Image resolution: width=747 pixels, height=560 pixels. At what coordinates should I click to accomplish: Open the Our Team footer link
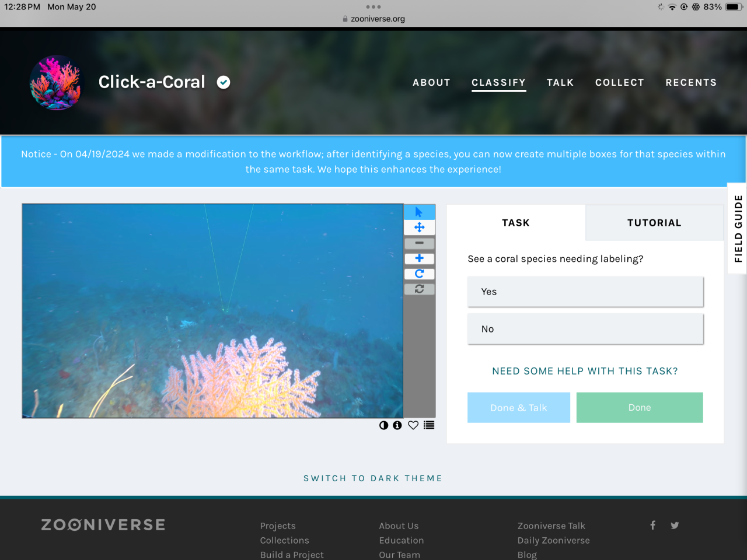point(400,555)
